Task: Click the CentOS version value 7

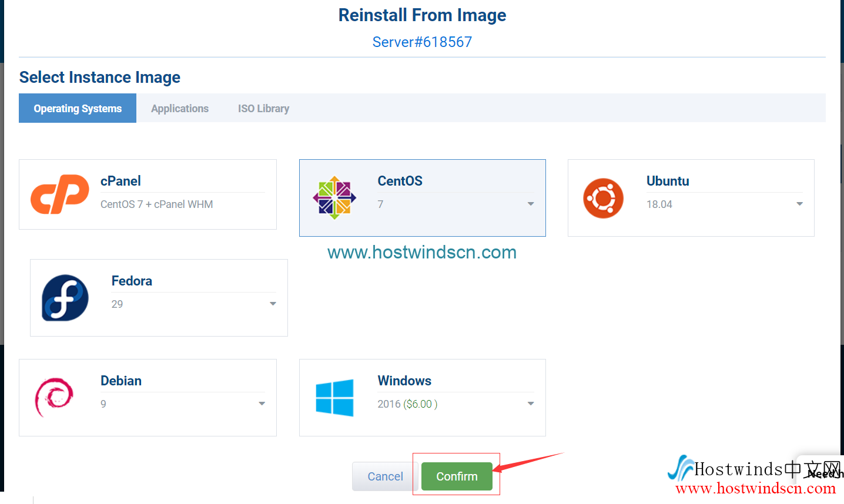Action: [380, 204]
